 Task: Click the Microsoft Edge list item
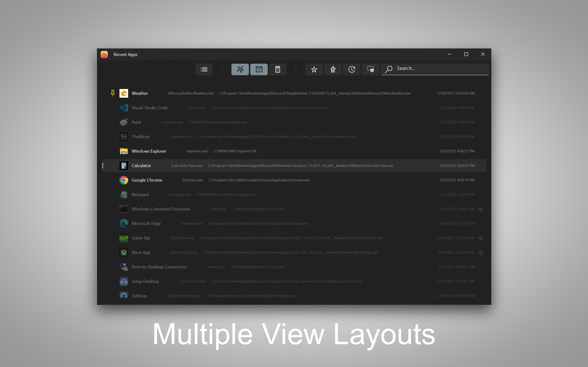tap(146, 223)
